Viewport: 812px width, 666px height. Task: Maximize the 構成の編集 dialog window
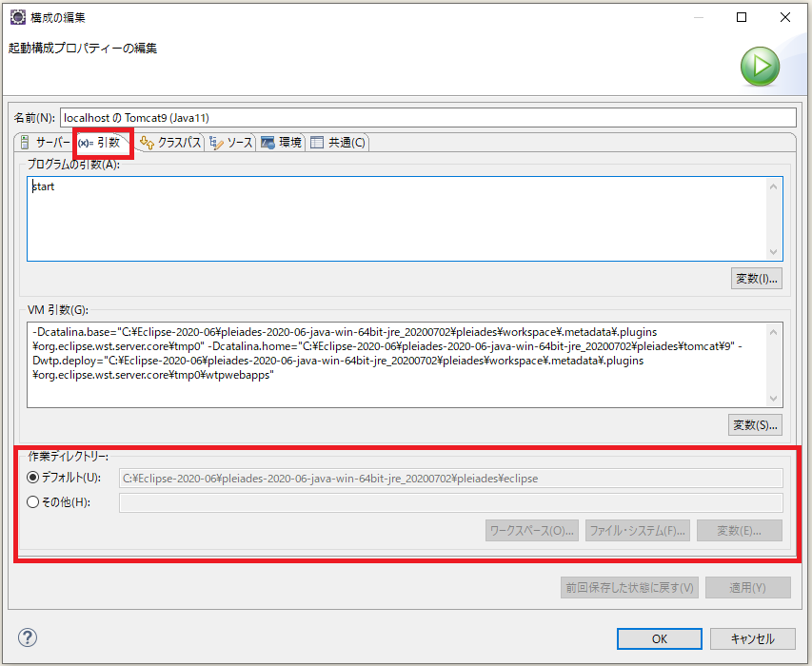click(x=742, y=17)
